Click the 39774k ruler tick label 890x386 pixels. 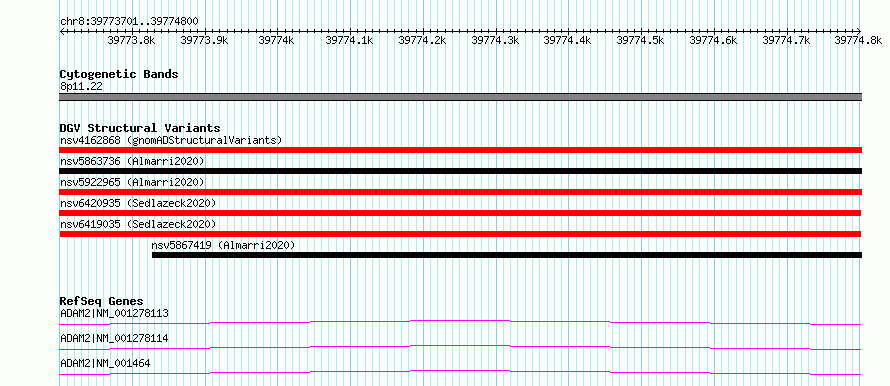[276, 40]
